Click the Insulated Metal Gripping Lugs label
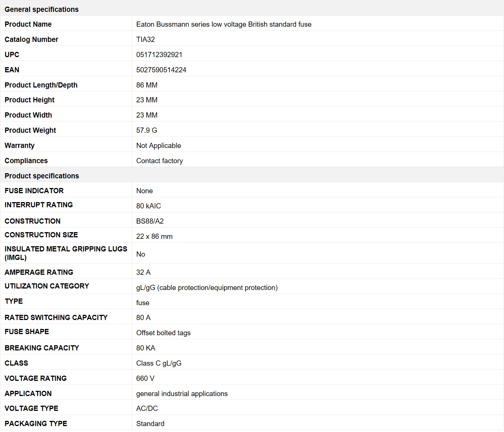This screenshot has width=504, height=432. click(66, 253)
